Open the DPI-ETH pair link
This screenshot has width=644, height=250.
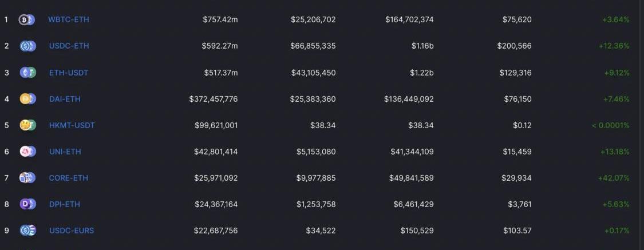[x=64, y=204]
